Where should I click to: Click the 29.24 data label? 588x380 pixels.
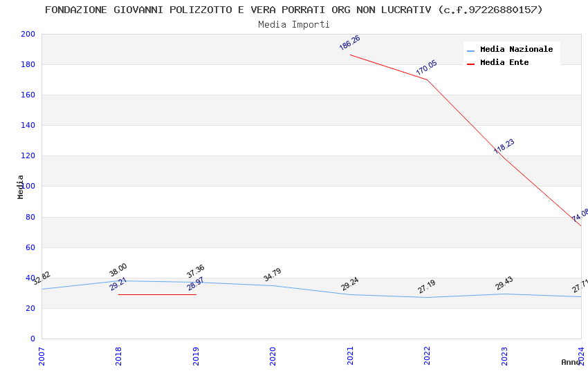350,284
